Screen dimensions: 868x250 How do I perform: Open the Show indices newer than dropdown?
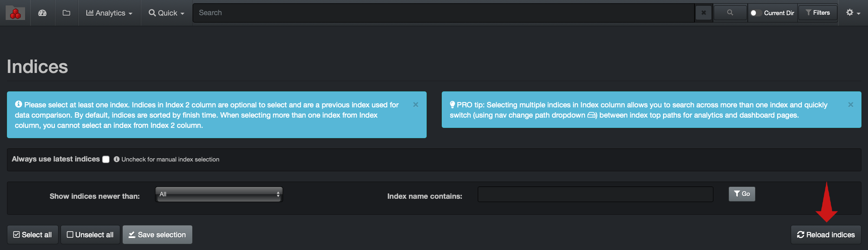point(219,194)
